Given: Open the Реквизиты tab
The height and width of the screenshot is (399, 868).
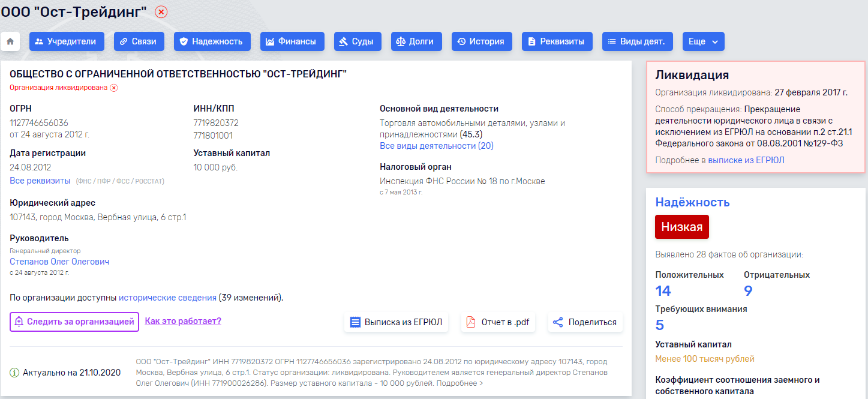Looking at the screenshot, I should click(x=557, y=41).
